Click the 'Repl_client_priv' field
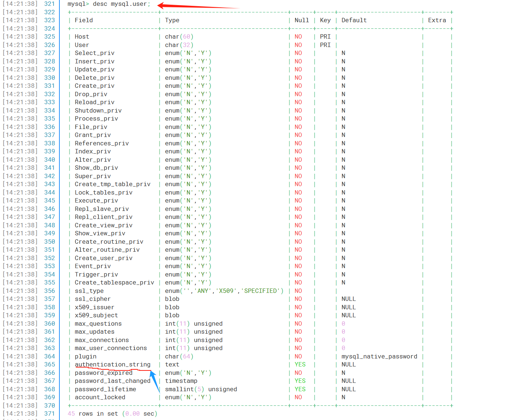Viewport: 511px width, 420px height. (x=104, y=217)
